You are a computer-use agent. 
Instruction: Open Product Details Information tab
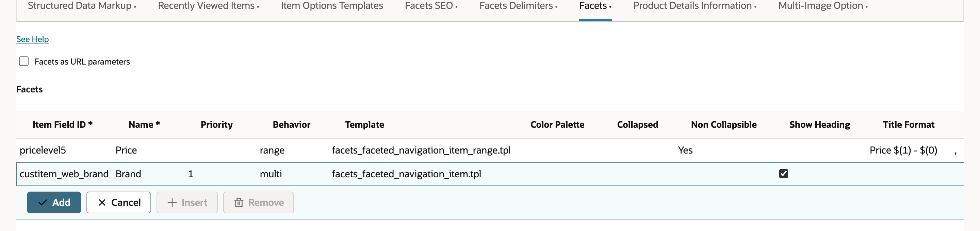coord(695,6)
